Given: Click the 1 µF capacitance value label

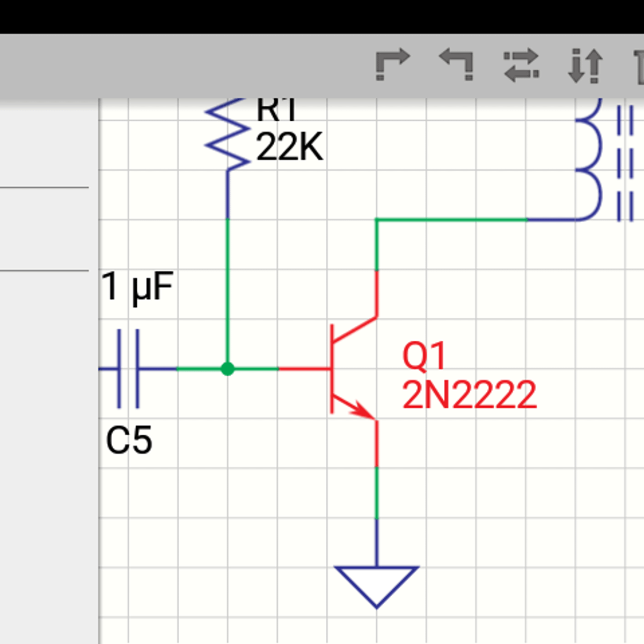Looking at the screenshot, I should [x=137, y=287].
